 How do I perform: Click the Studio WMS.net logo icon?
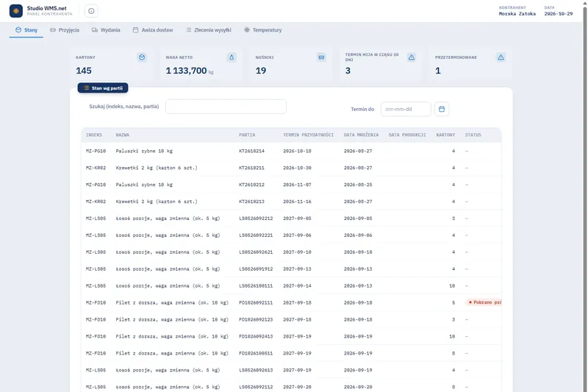(x=16, y=11)
